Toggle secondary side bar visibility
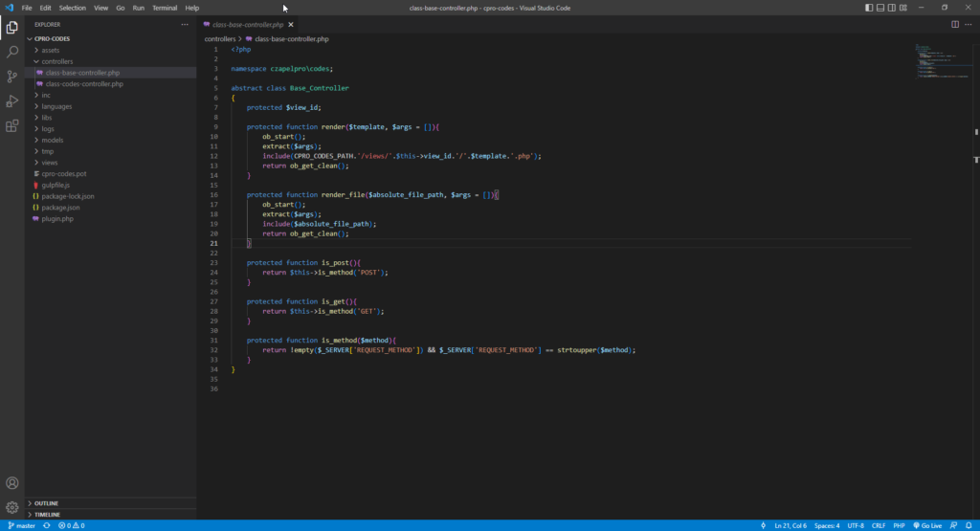Viewport: 980px width, 531px height. (891, 8)
